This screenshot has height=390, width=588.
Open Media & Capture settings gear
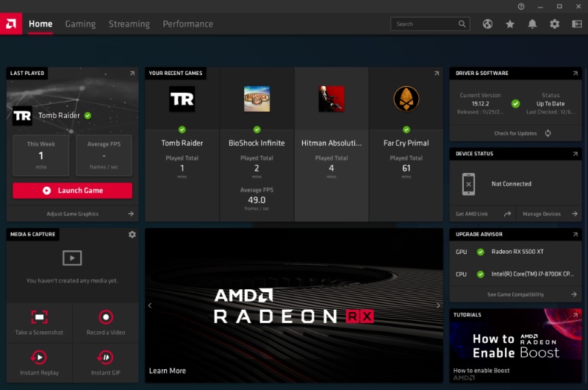point(132,235)
